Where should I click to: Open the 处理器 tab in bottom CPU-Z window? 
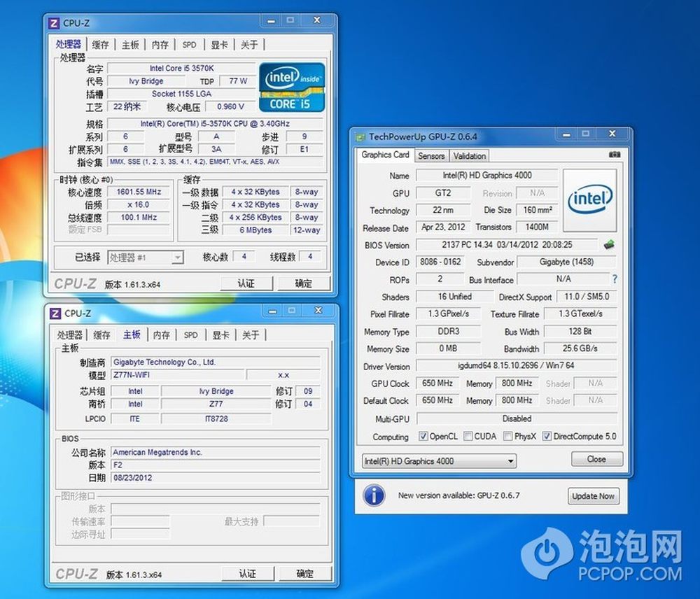pyautogui.click(x=69, y=334)
